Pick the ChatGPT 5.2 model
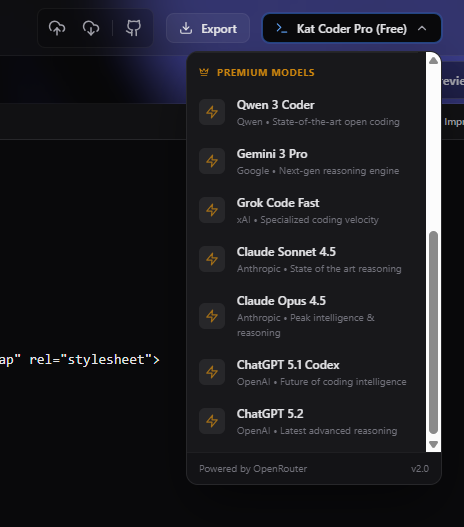The width and height of the screenshot is (464, 527). [x=306, y=421]
